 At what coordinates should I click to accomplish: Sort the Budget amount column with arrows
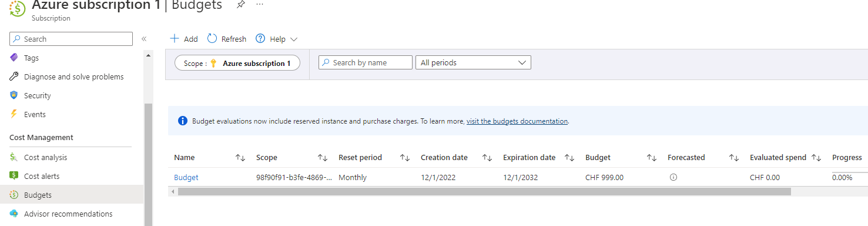tap(651, 158)
